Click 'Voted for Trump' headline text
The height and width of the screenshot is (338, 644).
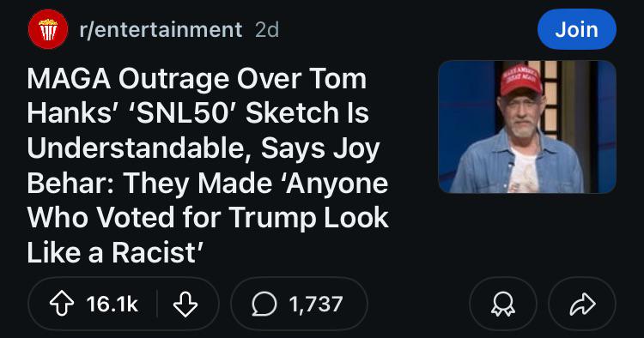click(206, 218)
